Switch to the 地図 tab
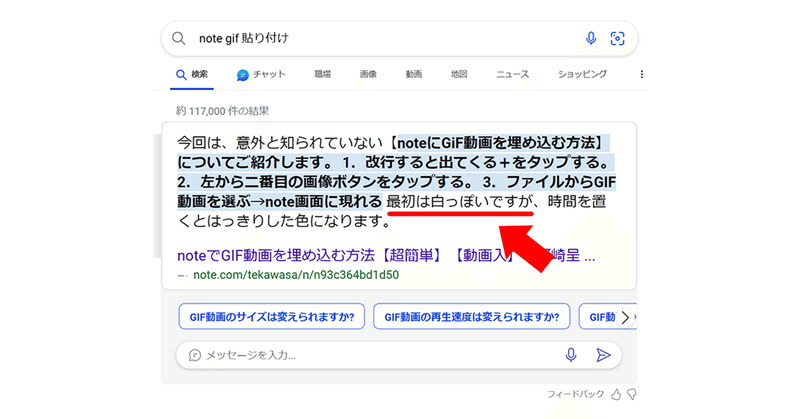 pyautogui.click(x=459, y=75)
